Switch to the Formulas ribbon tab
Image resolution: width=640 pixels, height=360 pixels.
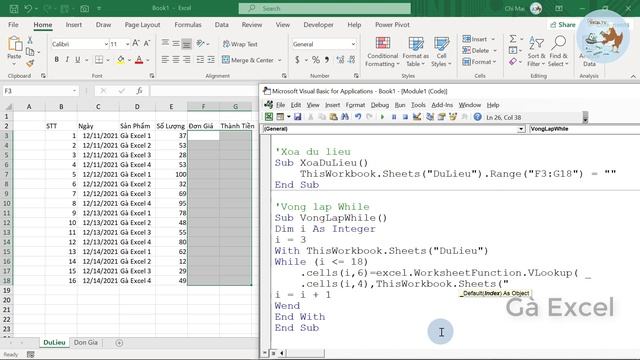click(188, 25)
